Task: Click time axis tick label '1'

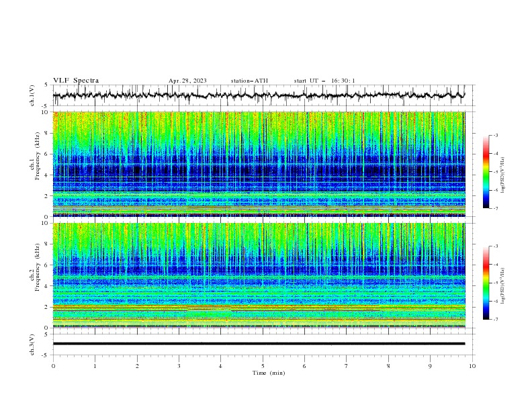Action: (95, 366)
